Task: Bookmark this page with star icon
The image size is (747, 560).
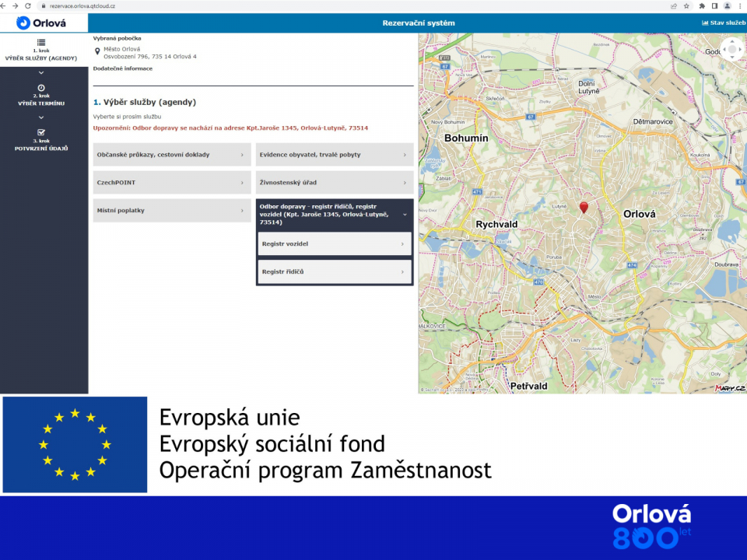Action: tap(686, 6)
